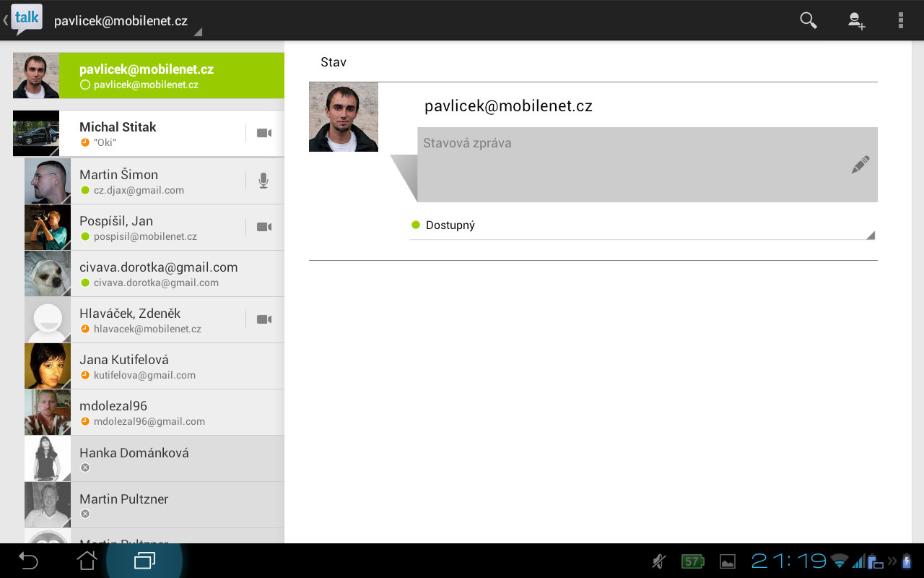Image resolution: width=924 pixels, height=578 pixels.
Task: Open the search magnifier icon
Action: 808,20
